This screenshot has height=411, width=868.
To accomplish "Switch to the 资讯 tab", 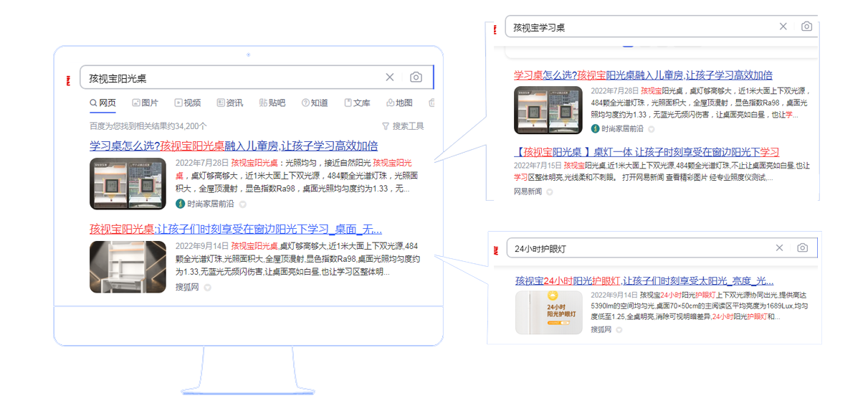I will [x=230, y=103].
